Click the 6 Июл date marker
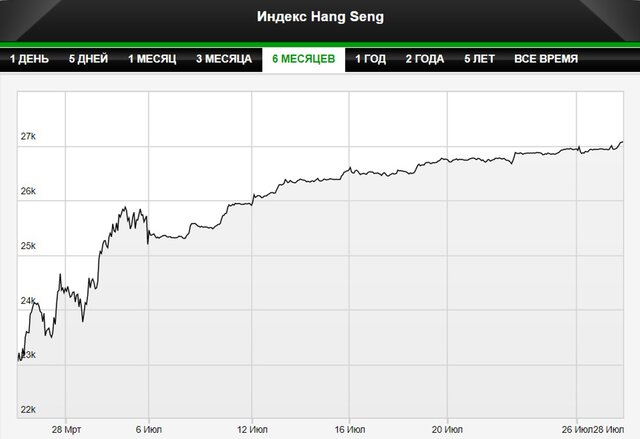 click(149, 429)
